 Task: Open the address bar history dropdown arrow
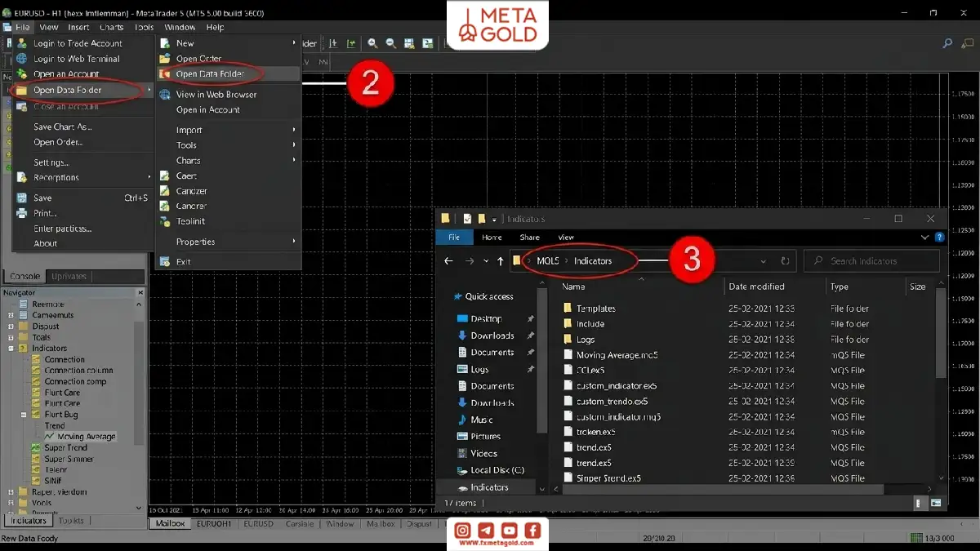pos(764,261)
